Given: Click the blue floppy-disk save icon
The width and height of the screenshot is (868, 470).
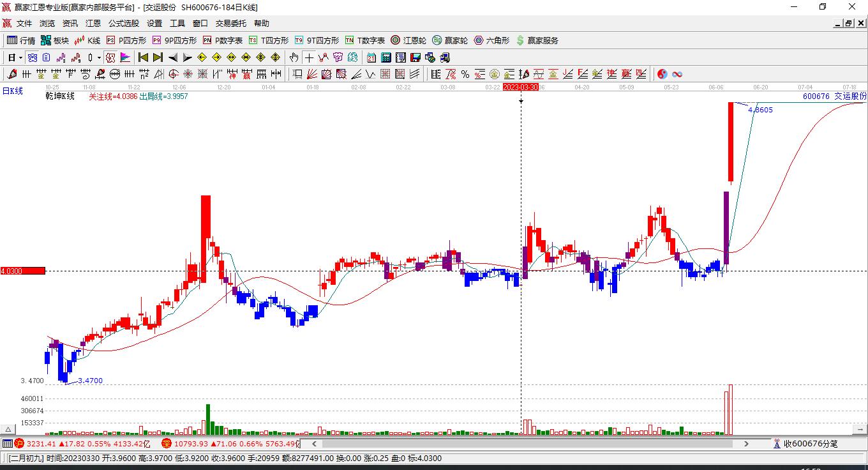Looking at the screenshot, I should tap(415, 57).
